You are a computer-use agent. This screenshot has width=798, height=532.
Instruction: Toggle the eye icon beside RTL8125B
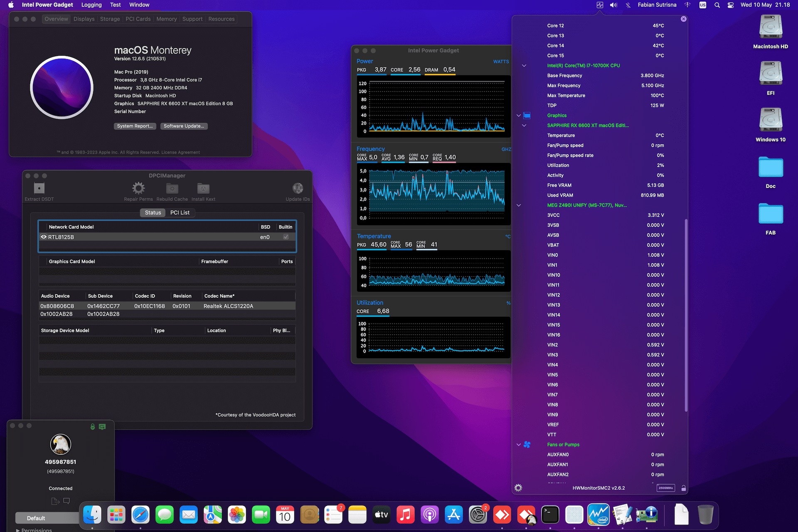tap(43, 237)
